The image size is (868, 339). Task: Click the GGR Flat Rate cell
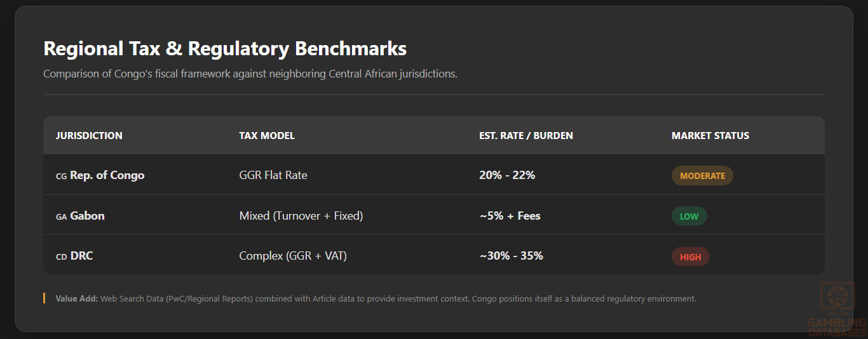point(273,175)
